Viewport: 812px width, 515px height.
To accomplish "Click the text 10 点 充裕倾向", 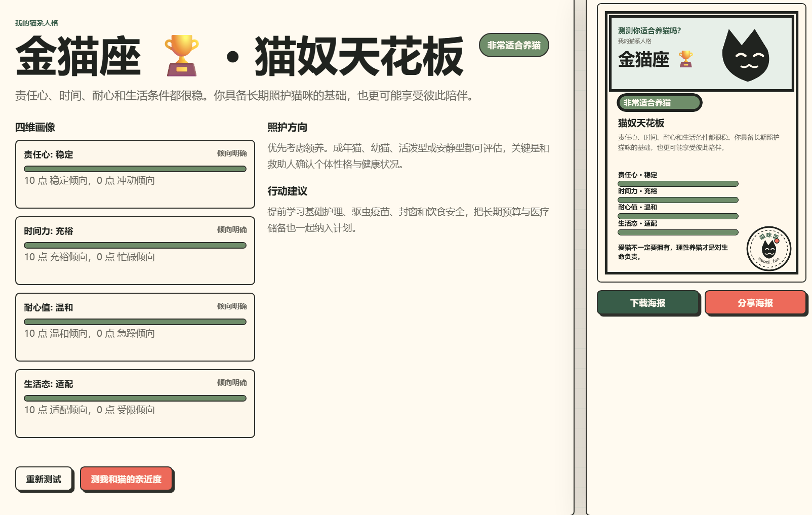I will pos(56,257).
